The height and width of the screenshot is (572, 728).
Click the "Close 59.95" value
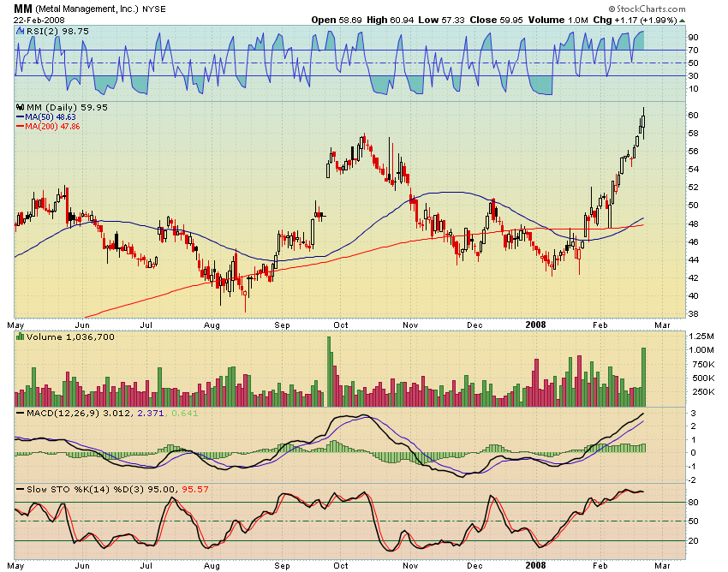click(x=496, y=20)
